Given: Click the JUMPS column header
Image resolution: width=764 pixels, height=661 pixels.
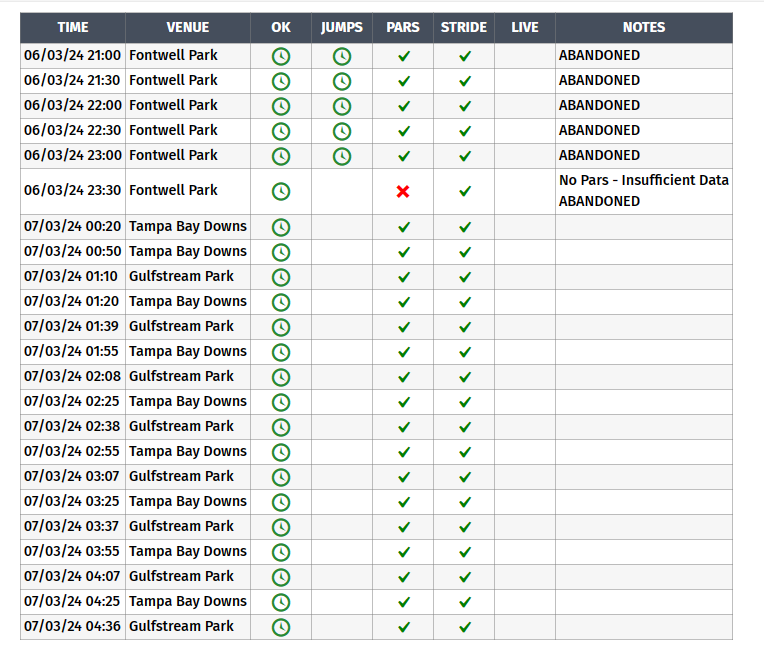Looking at the screenshot, I should (342, 28).
